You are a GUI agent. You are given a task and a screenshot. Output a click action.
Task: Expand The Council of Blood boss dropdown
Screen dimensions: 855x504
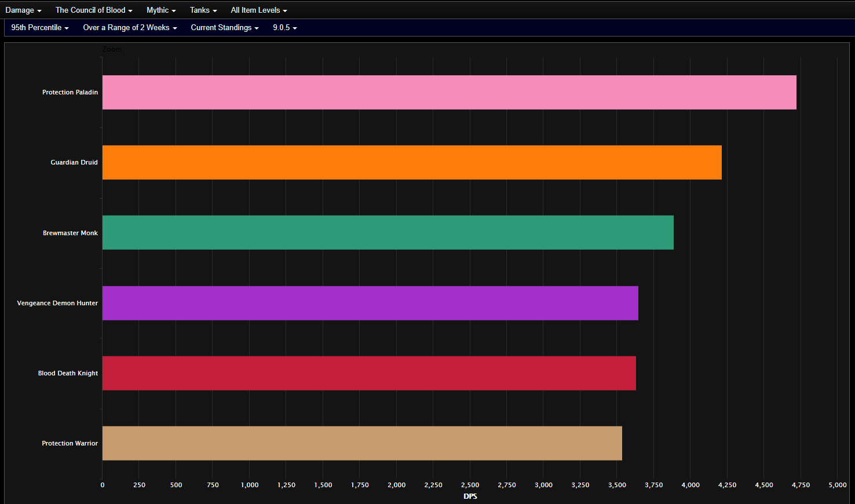[x=94, y=10]
